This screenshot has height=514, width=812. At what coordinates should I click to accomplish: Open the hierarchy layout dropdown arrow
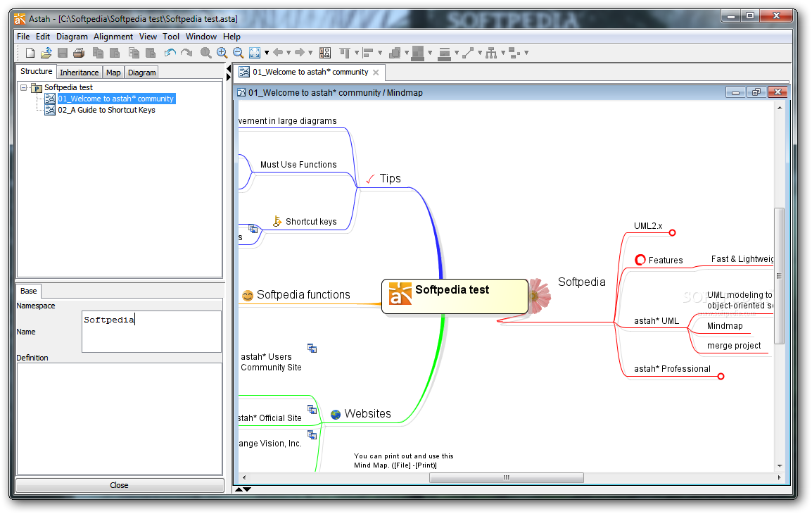(503, 53)
